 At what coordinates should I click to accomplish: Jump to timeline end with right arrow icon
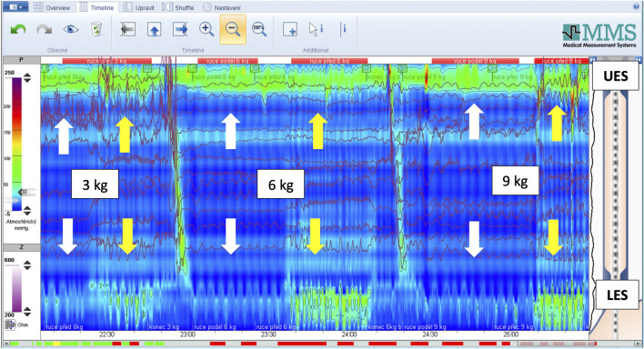[x=180, y=30]
